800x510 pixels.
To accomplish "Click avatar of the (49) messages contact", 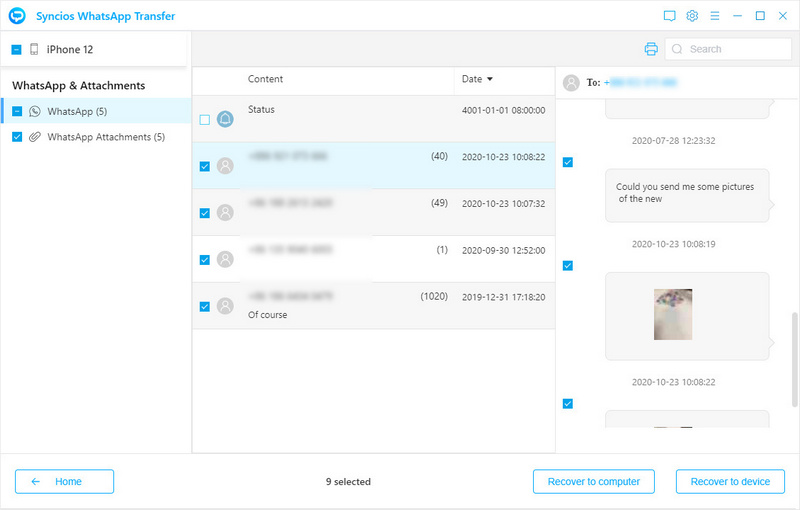I will click(225, 212).
